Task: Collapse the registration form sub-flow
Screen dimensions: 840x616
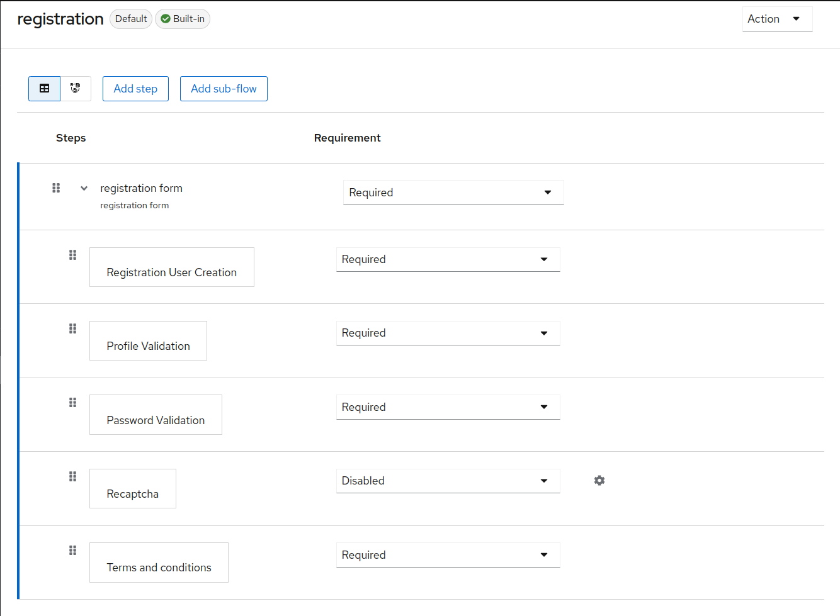Action: click(x=84, y=188)
